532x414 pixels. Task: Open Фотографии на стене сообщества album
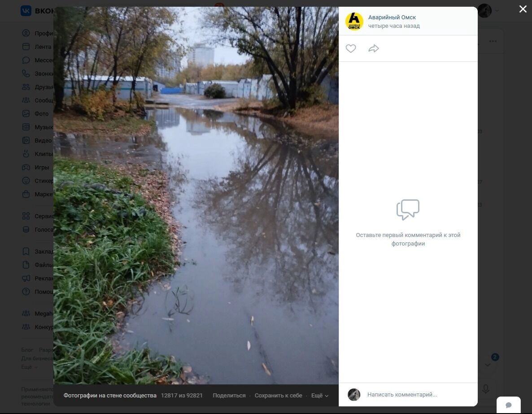(x=110, y=396)
